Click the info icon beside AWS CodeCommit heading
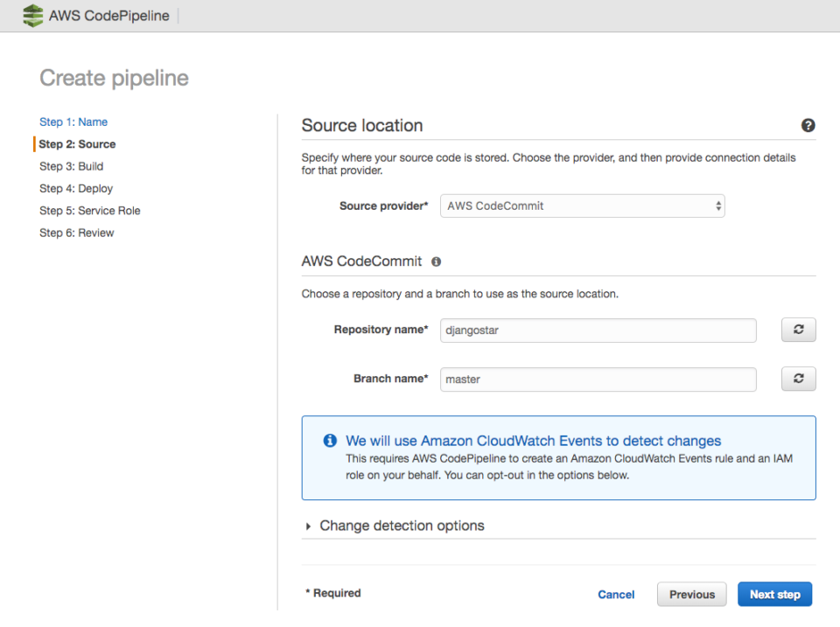This screenshot has height=627, width=840. click(x=437, y=261)
